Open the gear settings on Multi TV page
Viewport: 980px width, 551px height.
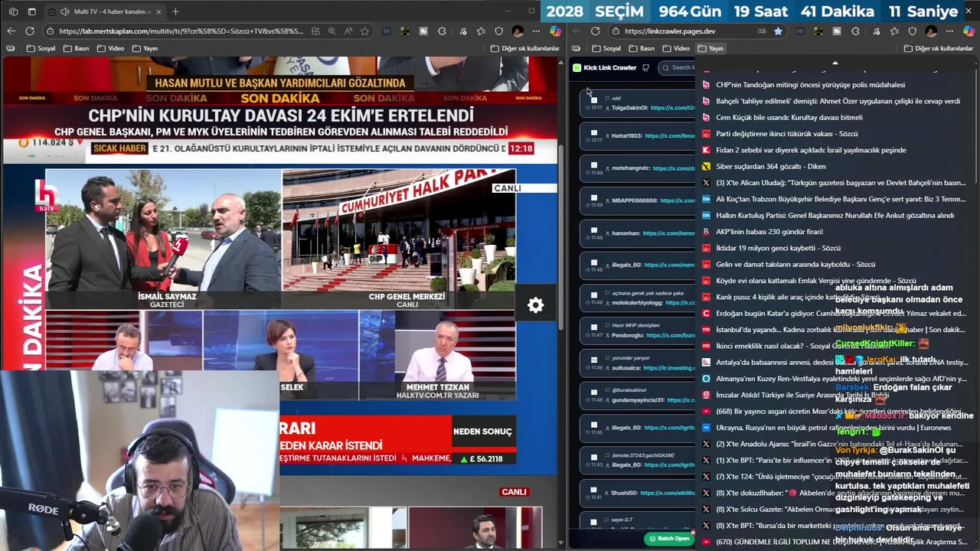[x=535, y=305]
